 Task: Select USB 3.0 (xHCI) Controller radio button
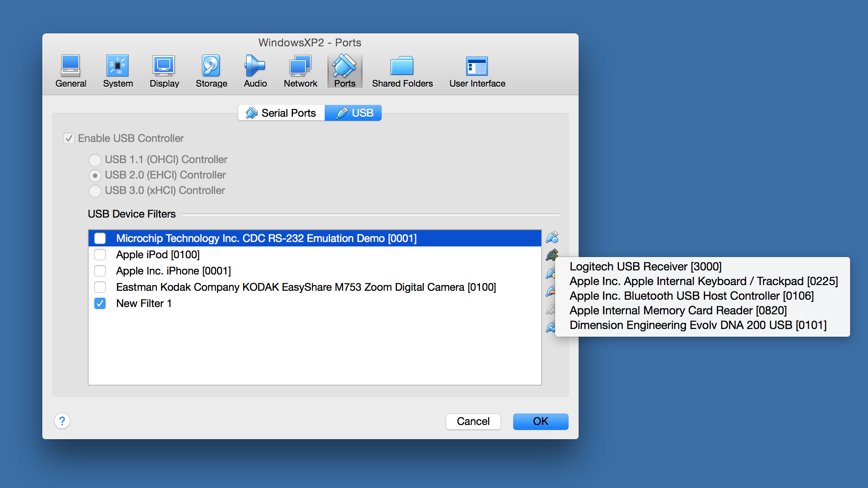tap(95, 191)
